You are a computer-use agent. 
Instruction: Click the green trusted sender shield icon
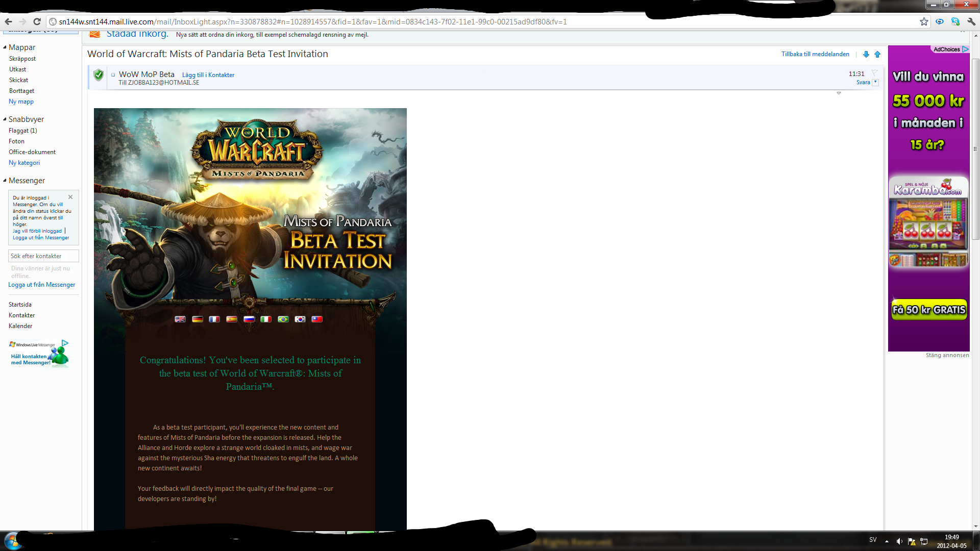click(99, 75)
